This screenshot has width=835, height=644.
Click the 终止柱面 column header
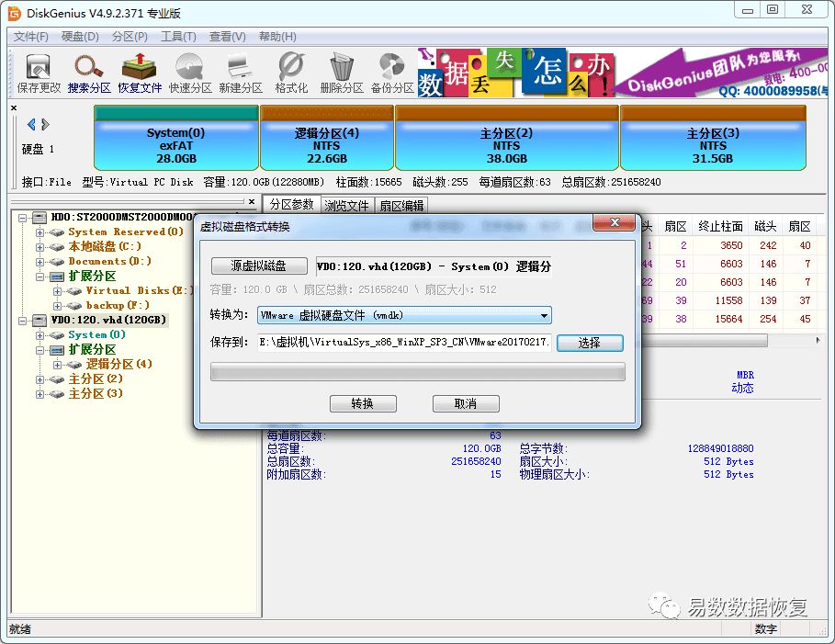point(720,226)
